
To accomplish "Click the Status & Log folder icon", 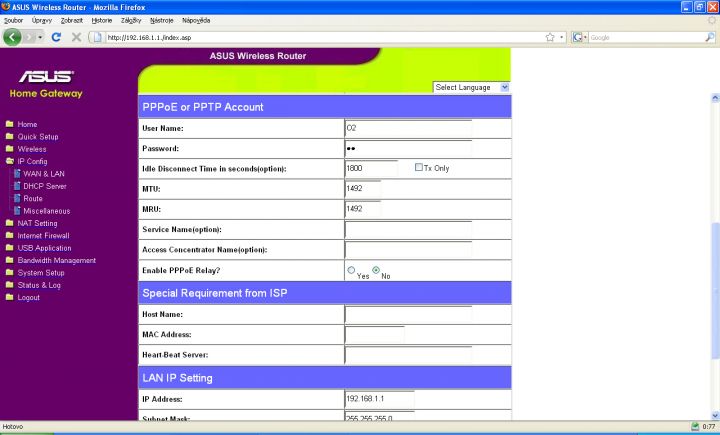I will 9,285.
